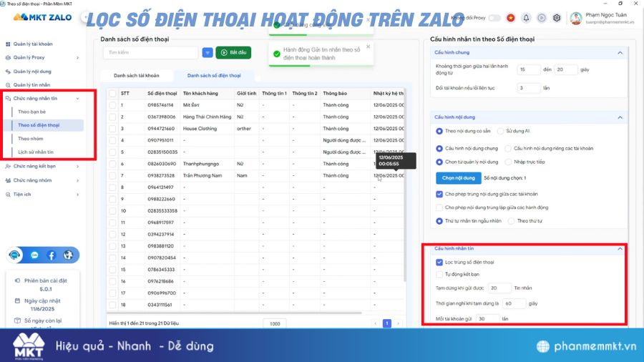Collapse the Cấu hình nội dung section
Screen dimensions: 644x362
pyautogui.click(x=620, y=117)
